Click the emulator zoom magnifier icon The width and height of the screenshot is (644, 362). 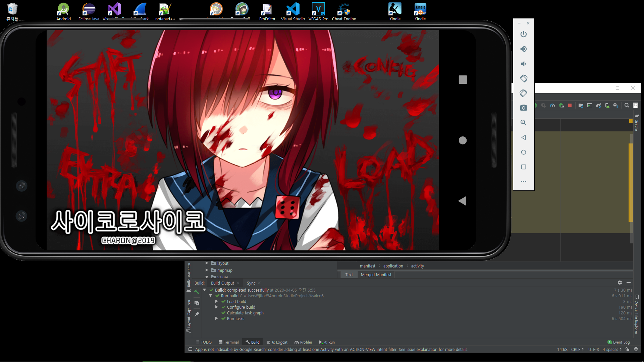523,123
